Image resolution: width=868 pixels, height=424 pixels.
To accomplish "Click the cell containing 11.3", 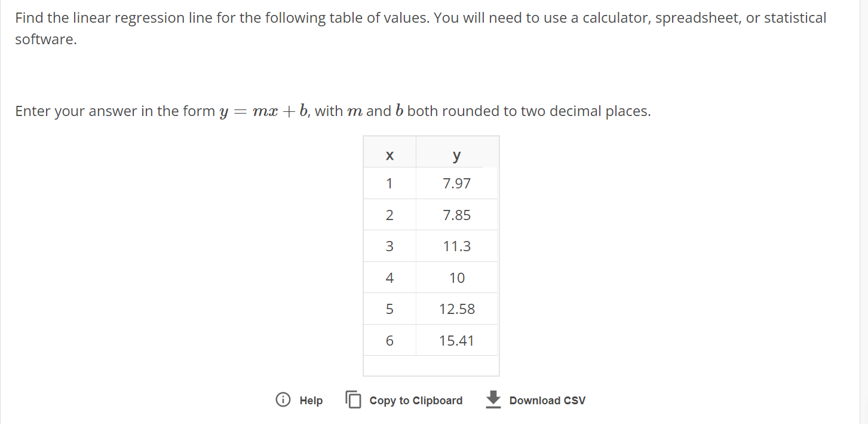I will (456, 246).
